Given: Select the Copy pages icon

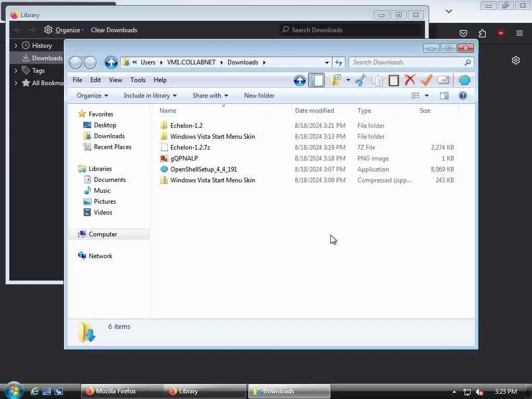Looking at the screenshot, I should [377, 81].
